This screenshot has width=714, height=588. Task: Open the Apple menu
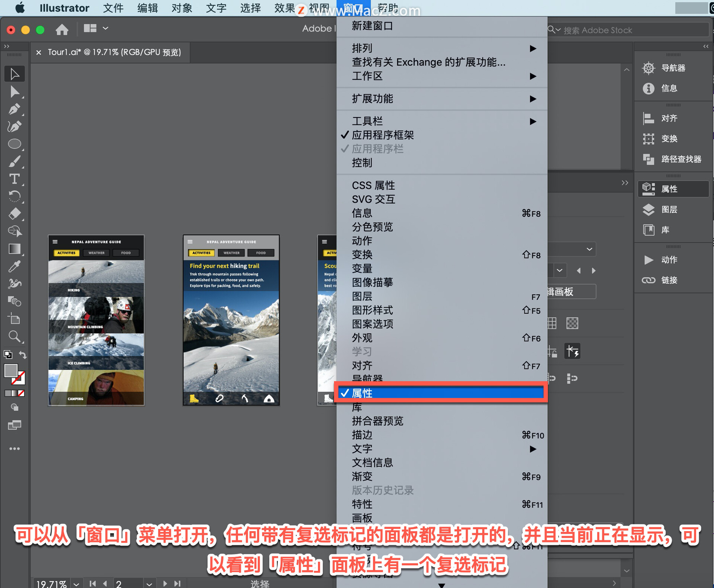[20, 8]
